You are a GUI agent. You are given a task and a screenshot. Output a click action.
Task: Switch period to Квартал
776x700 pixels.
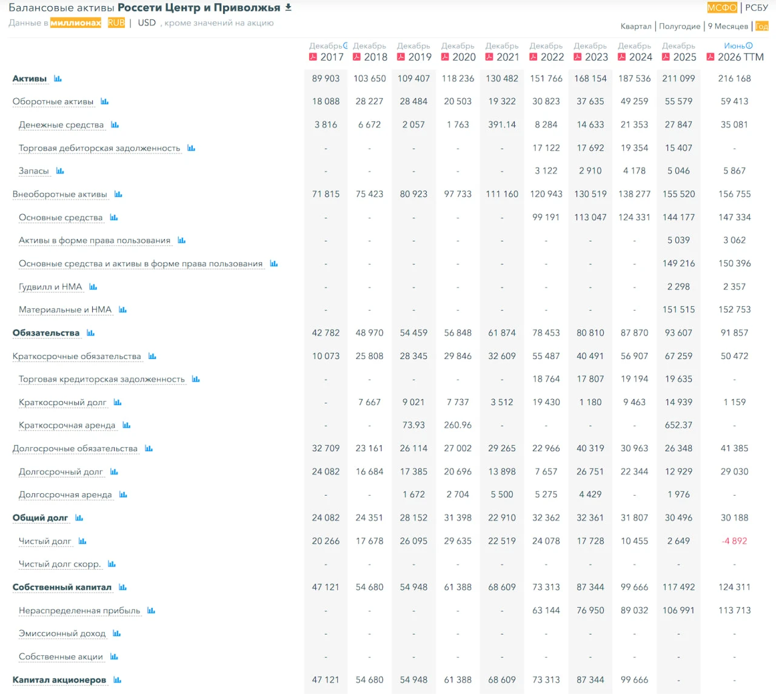point(636,26)
